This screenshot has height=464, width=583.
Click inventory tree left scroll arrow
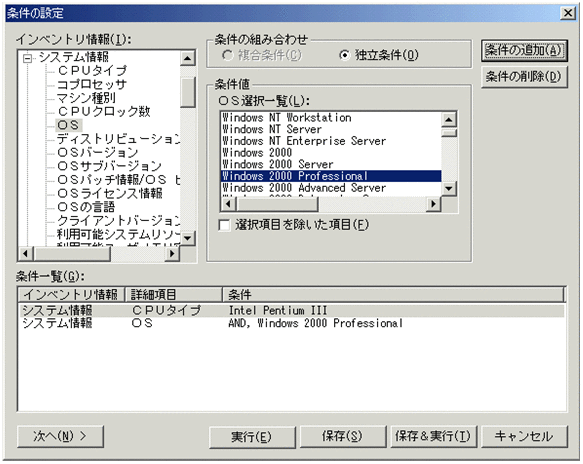(x=26, y=254)
